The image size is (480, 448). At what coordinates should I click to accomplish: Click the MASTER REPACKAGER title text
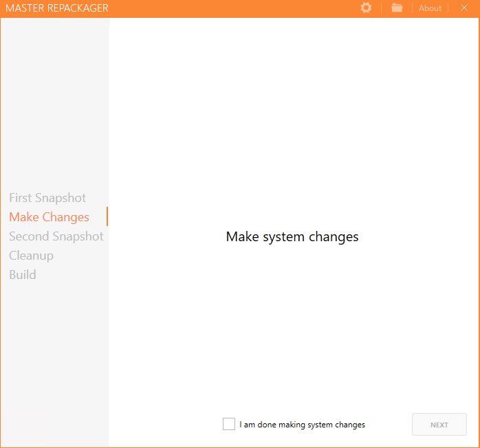(56, 8)
